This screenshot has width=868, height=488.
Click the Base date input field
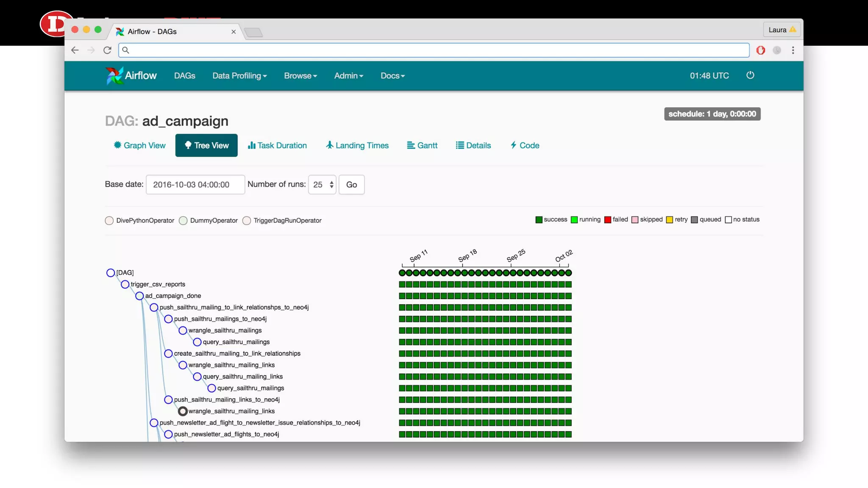point(195,185)
